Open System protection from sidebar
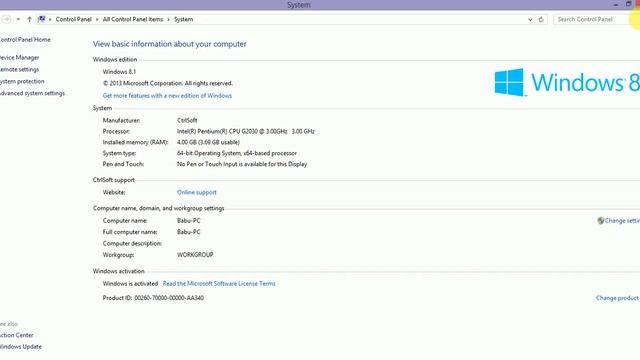The width and height of the screenshot is (640, 360). [22, 81]
